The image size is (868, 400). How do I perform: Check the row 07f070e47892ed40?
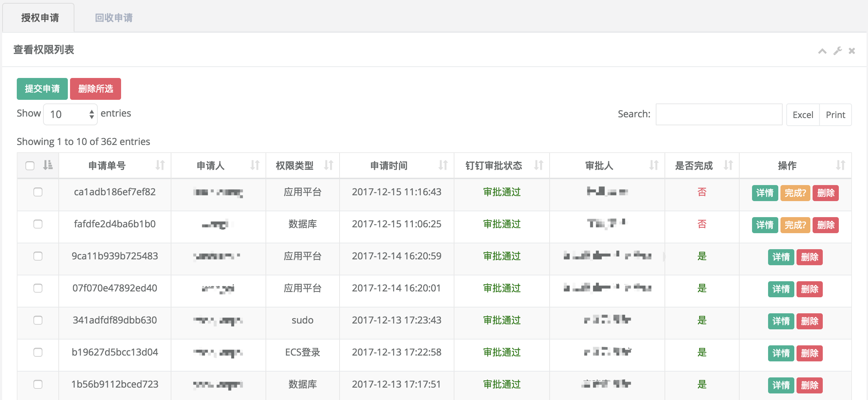(x=38, y=288)
